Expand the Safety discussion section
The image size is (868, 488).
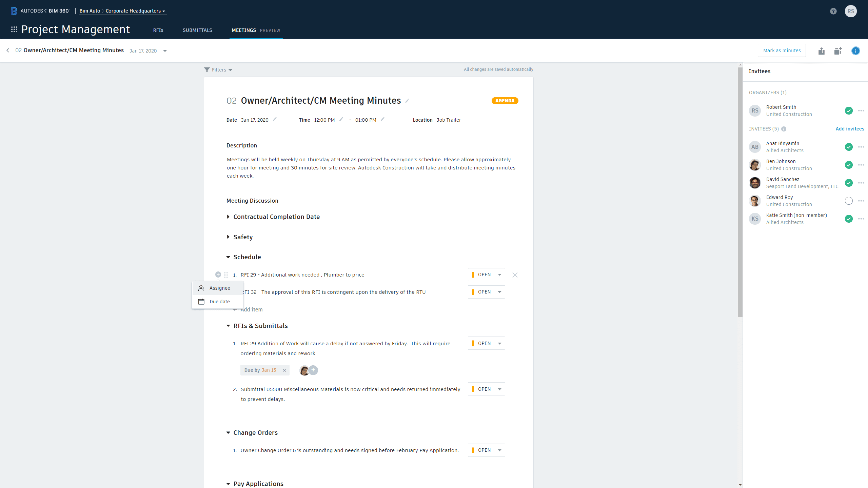click(x=230, y=237)
